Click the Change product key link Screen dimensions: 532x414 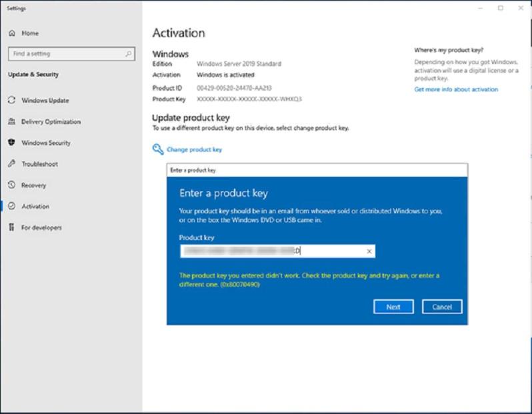pos(194,150)
